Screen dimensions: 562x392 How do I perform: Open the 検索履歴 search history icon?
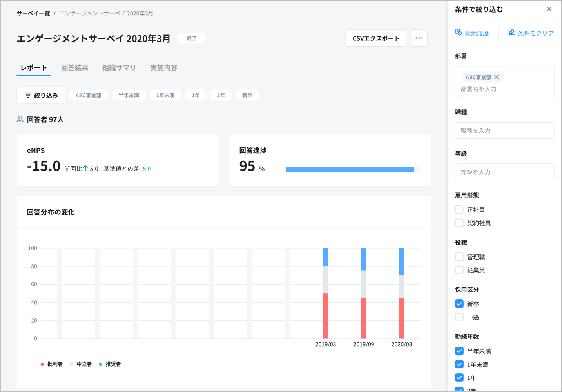(458, 33)
